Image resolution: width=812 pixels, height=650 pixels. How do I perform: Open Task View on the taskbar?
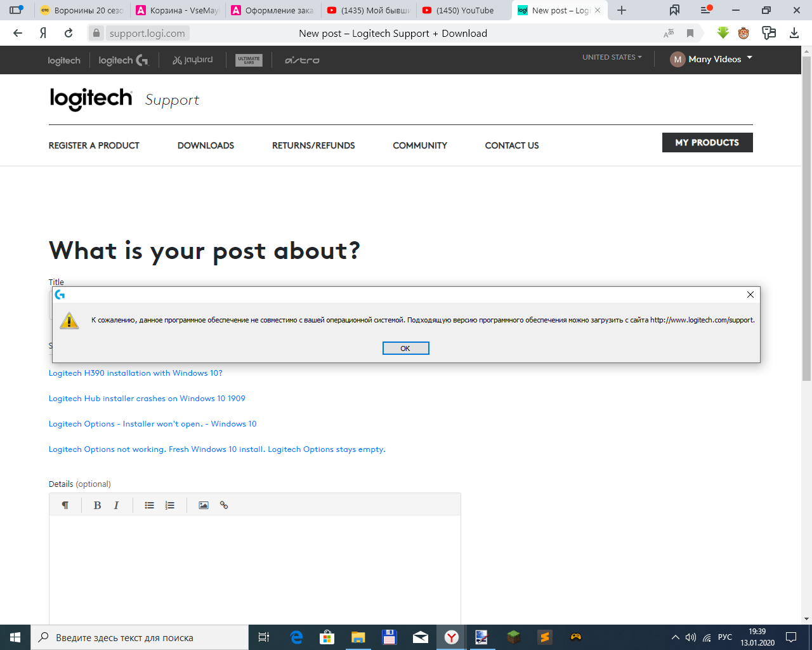(264, 637)
